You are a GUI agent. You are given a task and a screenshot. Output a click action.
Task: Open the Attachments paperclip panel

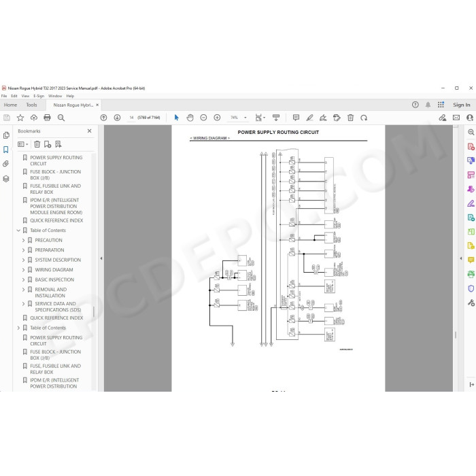[6, 164]
